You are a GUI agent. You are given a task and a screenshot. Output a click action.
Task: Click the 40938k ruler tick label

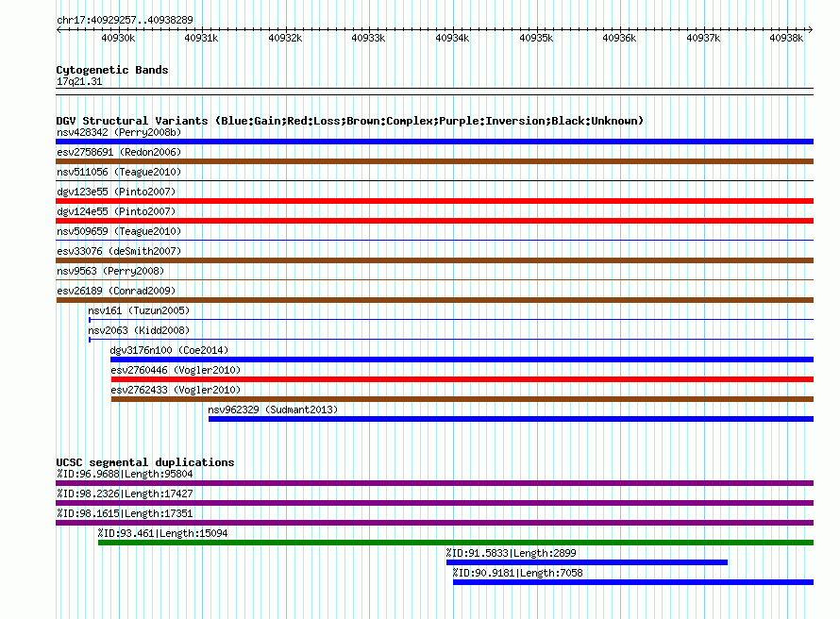(786, 38)
